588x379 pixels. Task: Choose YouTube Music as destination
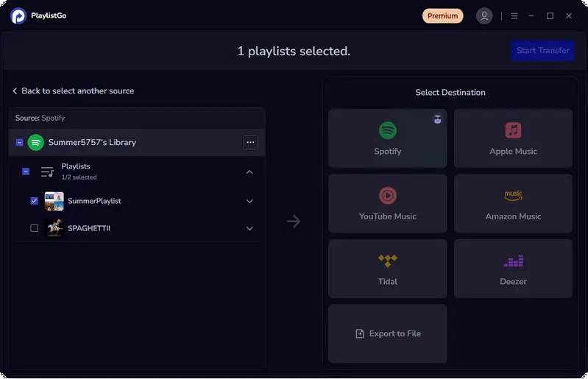(x=387, y=203)
